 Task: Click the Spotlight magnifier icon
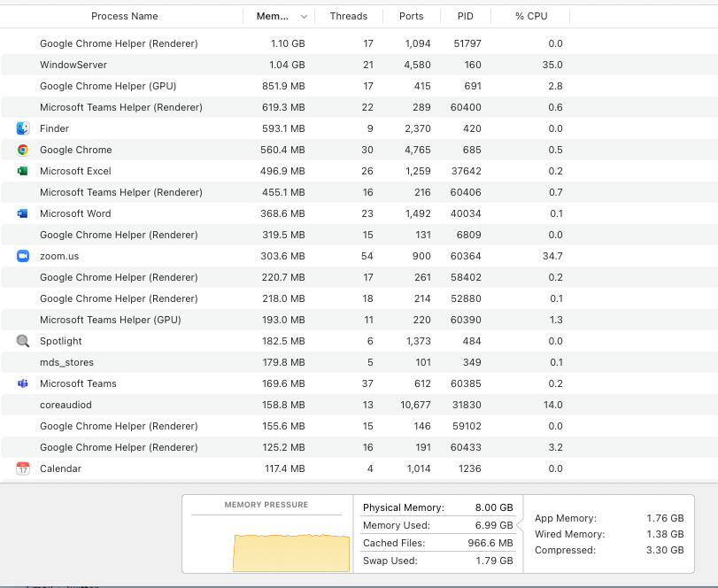point(23,341)
